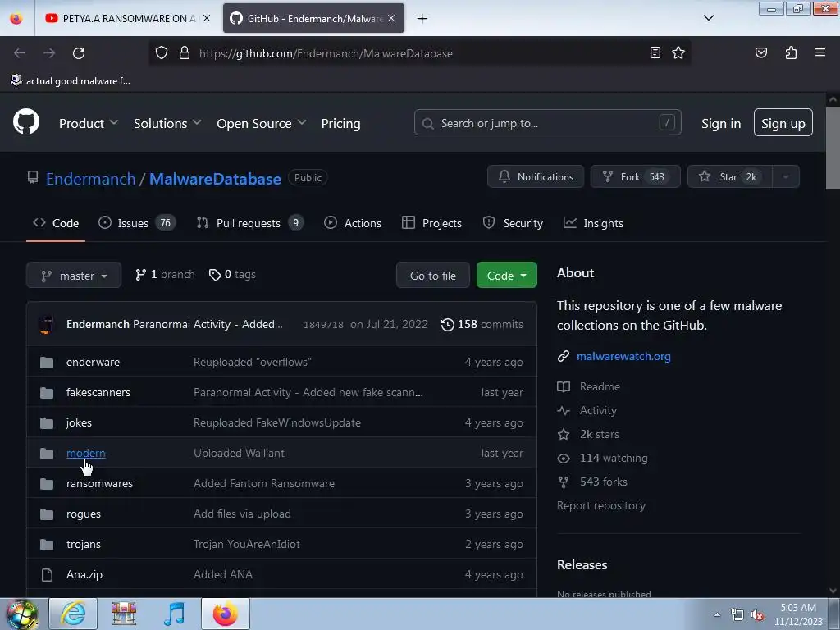840x630 pixels.
Task: Click the Search or jump to field
Action: (547, 123)
